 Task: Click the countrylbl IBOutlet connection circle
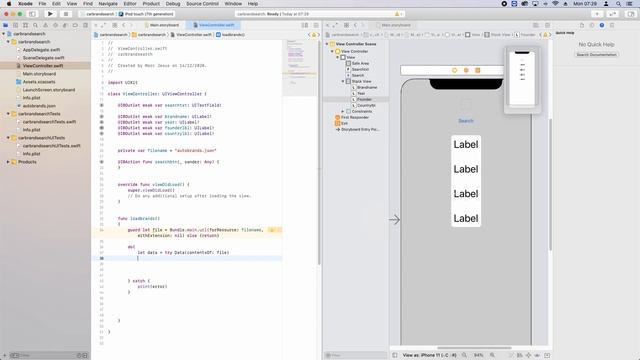pos(102,133)
